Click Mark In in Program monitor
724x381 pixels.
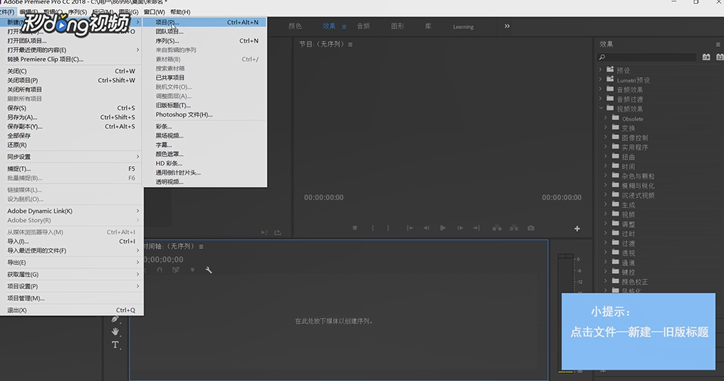(x=373, y=228)
